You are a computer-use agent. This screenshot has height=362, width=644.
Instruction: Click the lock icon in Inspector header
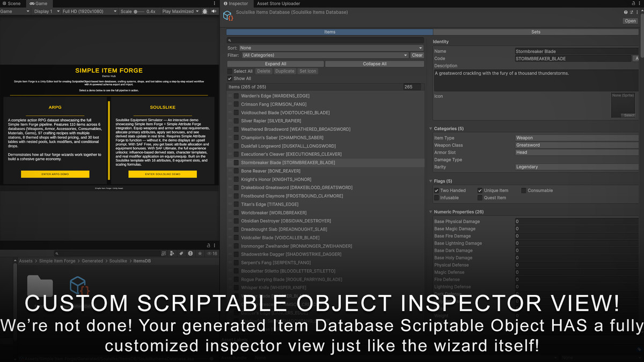point(633,3)
